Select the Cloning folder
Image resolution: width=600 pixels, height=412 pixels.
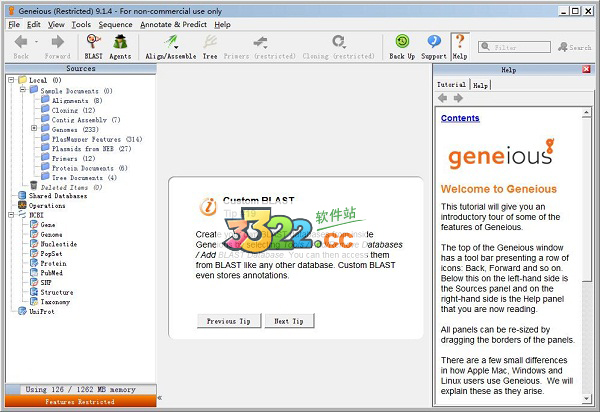coord(68,110)
